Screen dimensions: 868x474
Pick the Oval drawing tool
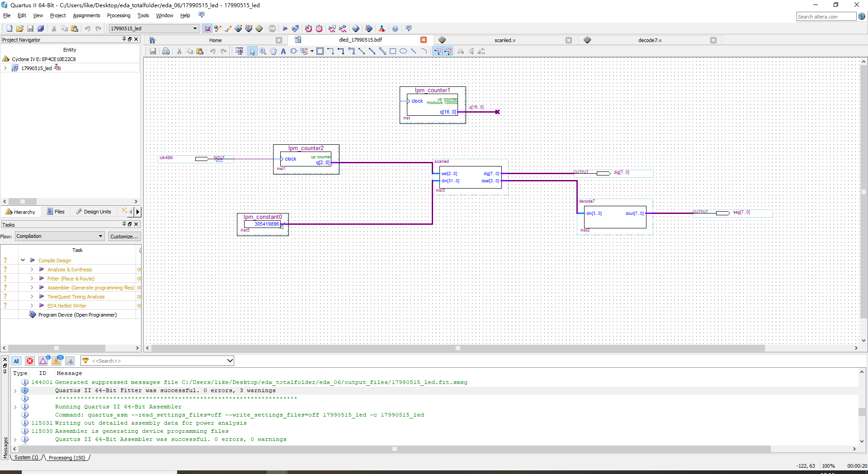404,51
